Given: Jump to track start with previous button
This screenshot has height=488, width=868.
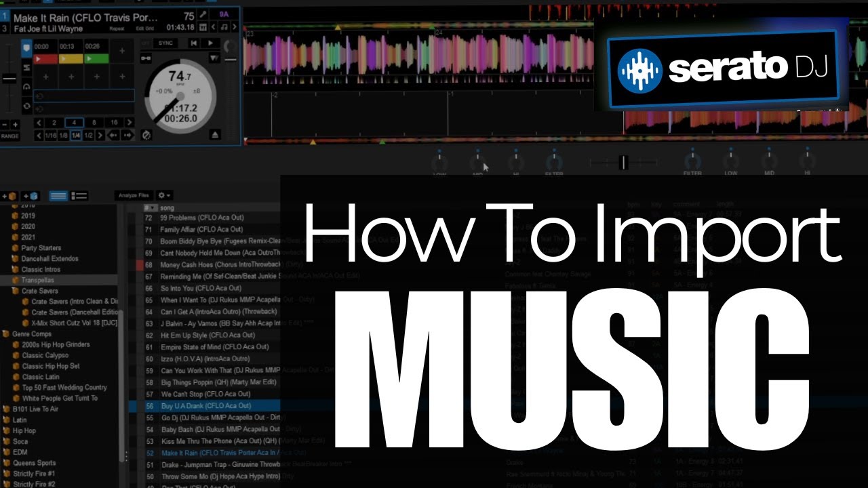Looking at the screenshot, I should [x=194, y=43].
